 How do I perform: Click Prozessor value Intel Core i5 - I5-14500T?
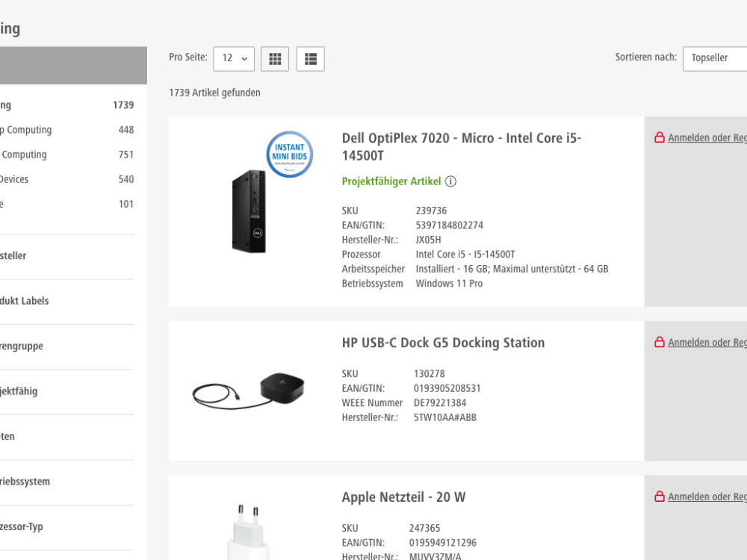click(x=465, y=255)
